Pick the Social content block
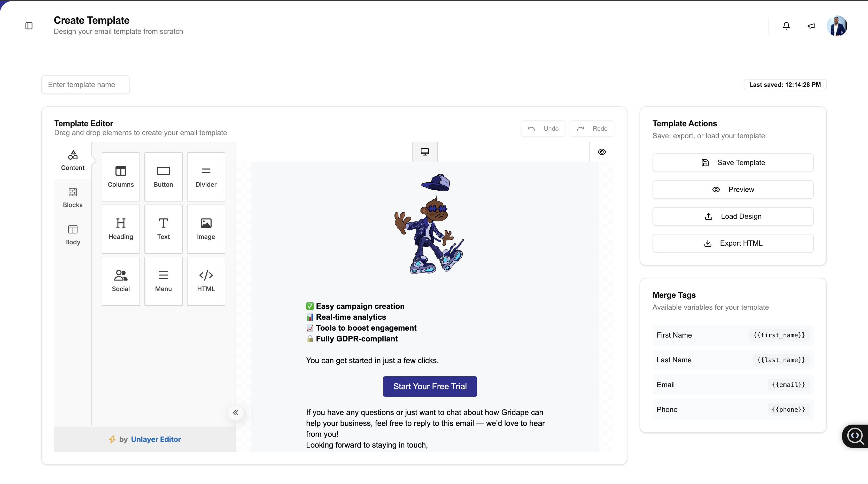This screenshot has height=484, width=868. (x=121, y=281)
